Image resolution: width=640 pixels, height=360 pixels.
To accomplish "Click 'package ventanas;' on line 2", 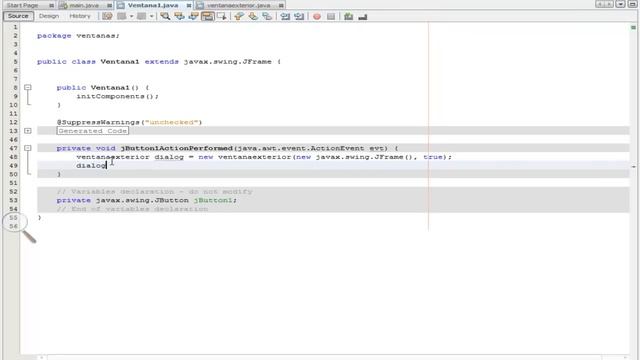I will (x=78, y=36).
